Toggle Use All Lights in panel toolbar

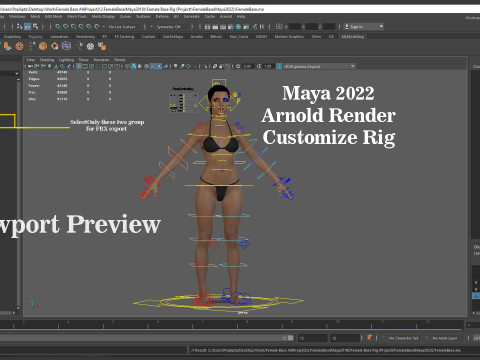coord(159,66)
